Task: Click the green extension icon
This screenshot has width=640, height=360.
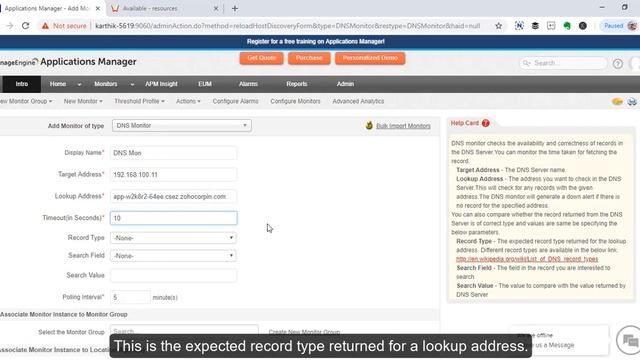Action: tap(567, 26)
